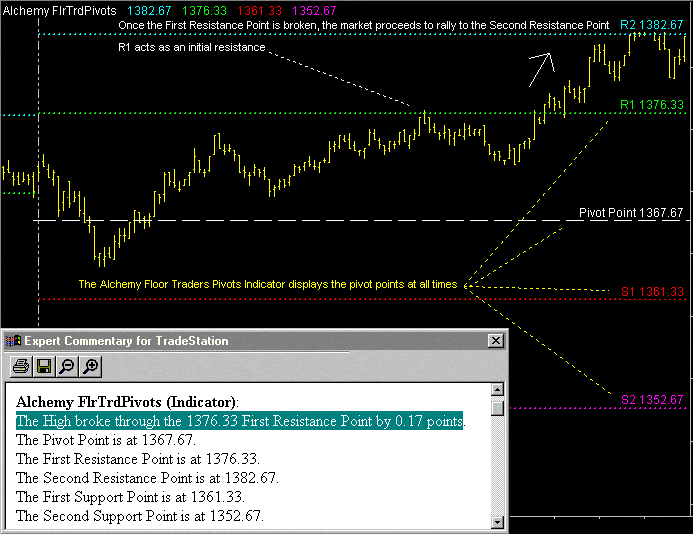Close the Expert Commentary window

pyautogui.click(x=496, y=341)
